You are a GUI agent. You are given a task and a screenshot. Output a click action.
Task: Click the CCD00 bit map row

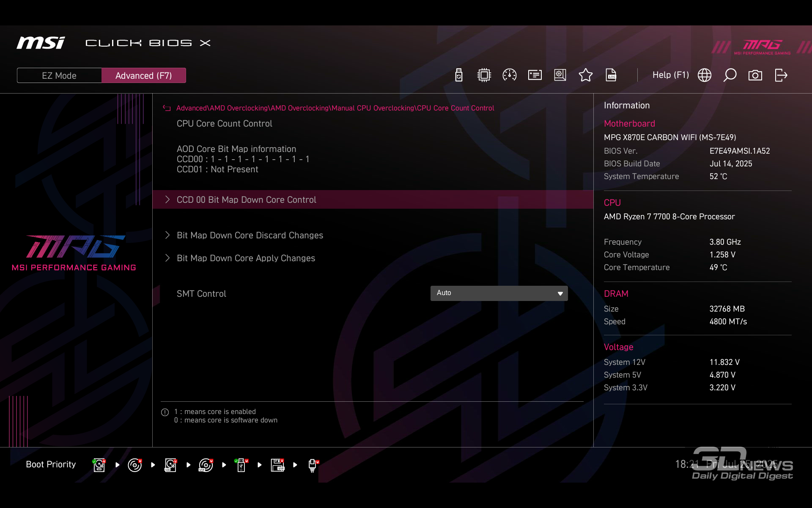click(243, 159)
